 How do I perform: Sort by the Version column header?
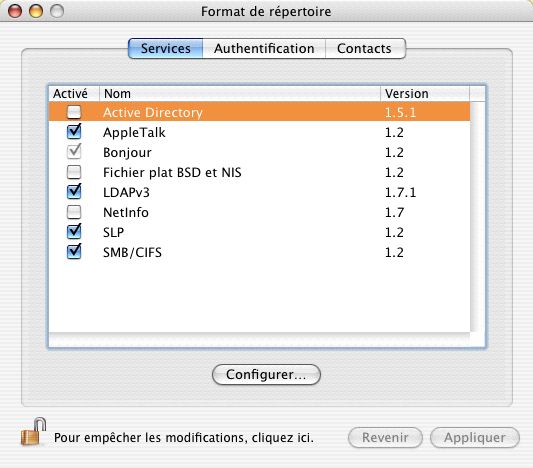(425, 93)
